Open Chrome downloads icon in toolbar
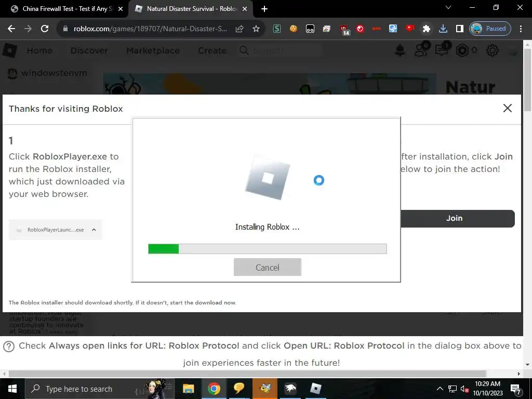532x399 pixels. (443, 29)
